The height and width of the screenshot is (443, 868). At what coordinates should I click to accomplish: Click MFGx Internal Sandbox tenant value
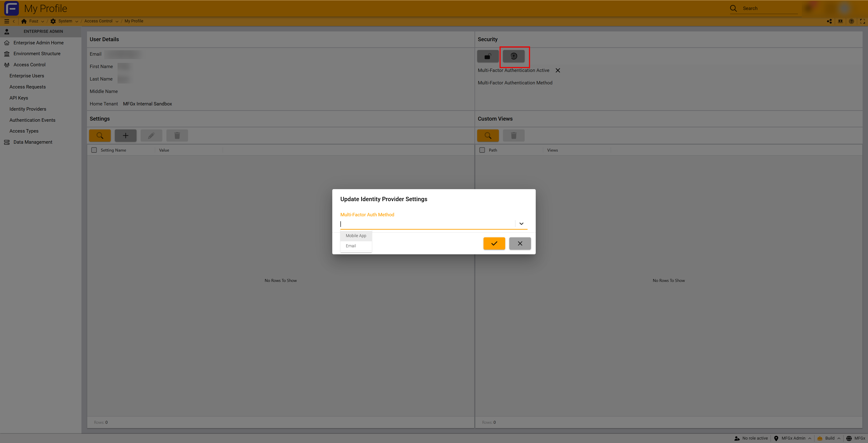coord(147,104)
